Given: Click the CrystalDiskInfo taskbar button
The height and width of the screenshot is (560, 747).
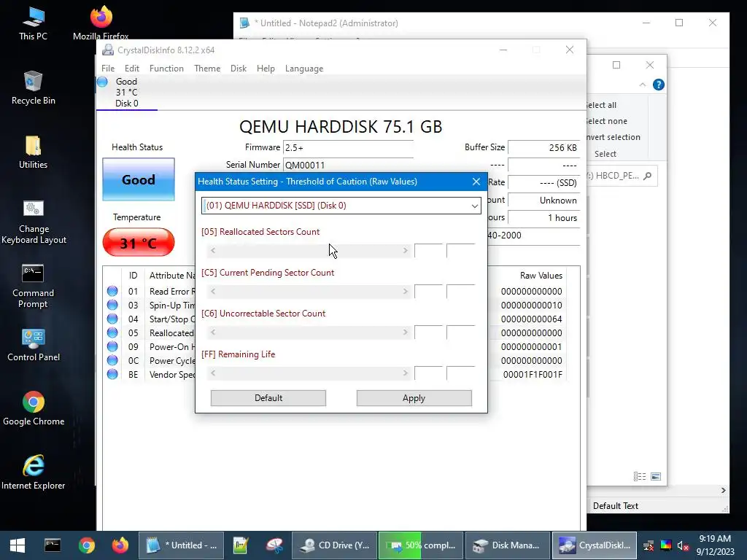Looking at the screenshot, I should [x=594, y=545].
